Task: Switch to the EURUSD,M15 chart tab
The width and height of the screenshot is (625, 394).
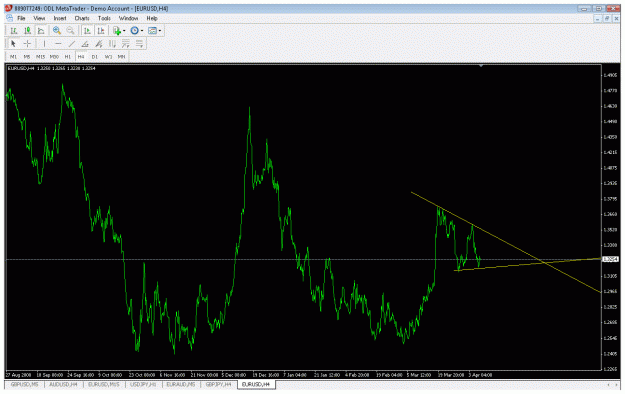Action: 104,384
